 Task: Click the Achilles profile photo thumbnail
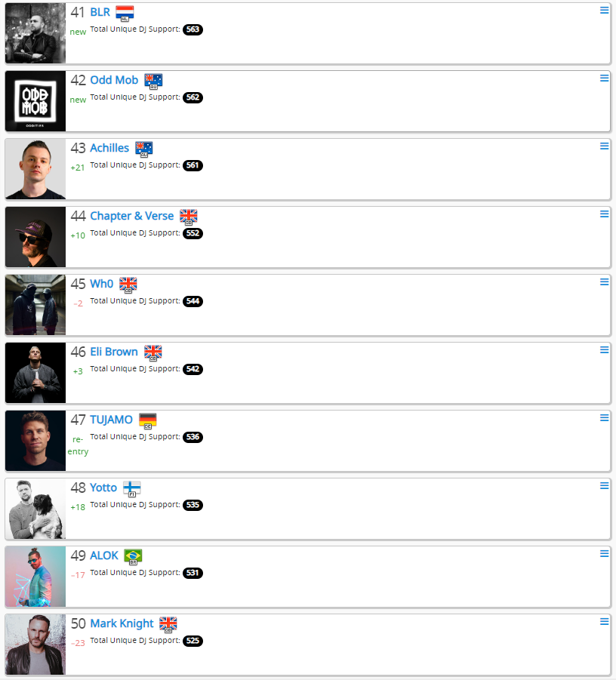35,169
